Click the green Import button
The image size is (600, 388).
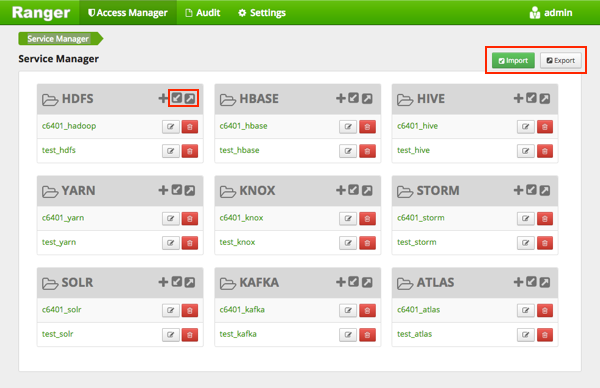pos(513,60)
